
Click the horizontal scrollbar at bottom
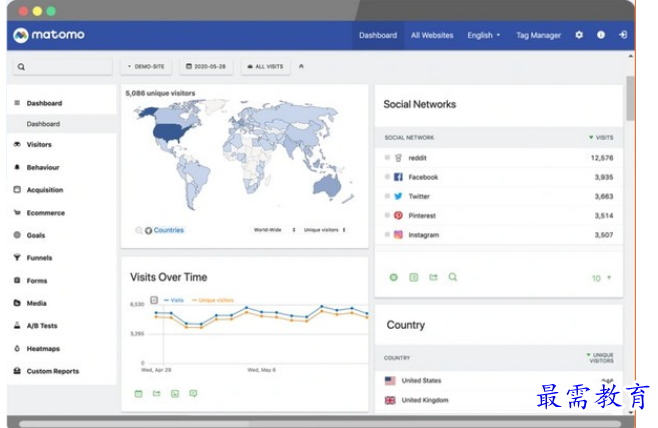pos(320,423)
